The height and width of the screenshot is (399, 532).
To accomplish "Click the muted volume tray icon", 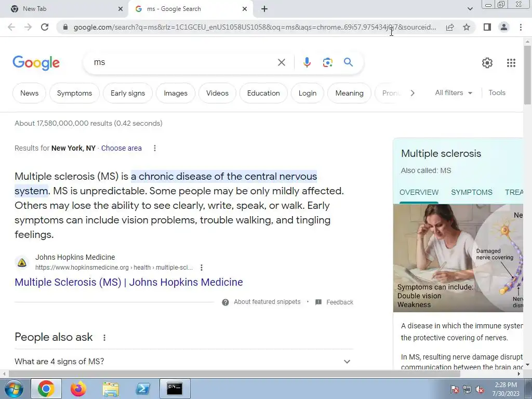I will [x=480, y=390].
